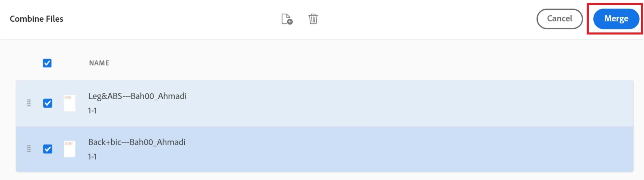This screenshot has height=180, width=644.
Task: Click the Cancel button
Action: (x=559, y=18)
